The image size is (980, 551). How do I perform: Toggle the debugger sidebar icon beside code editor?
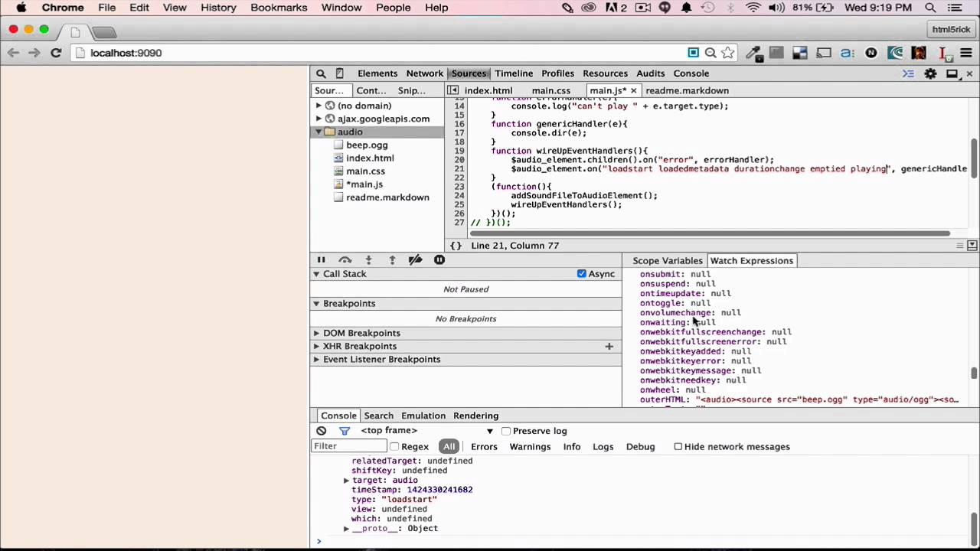coord(972,246)
